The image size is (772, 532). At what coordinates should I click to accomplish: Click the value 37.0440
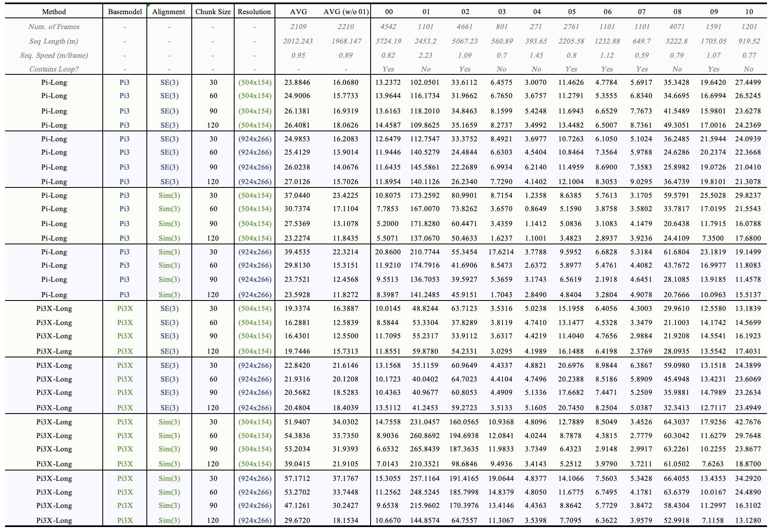click(297, 195)
